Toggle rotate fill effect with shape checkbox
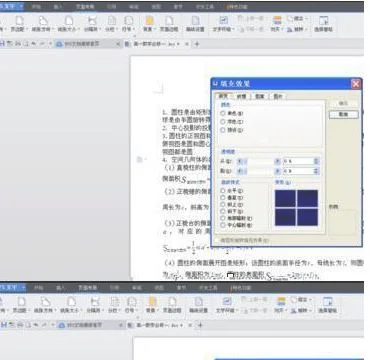 [218, 240]
